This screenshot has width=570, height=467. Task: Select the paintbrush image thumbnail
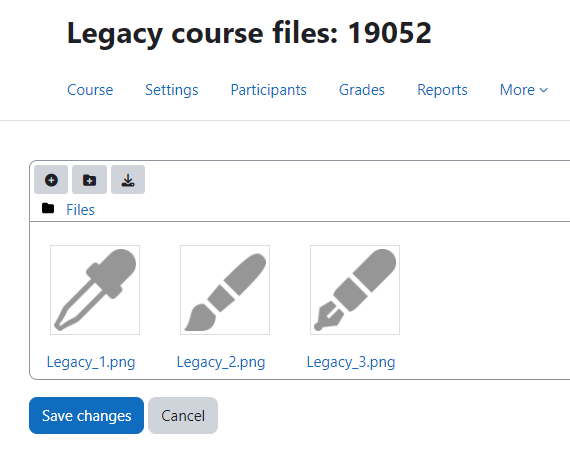(x=225, y=290)
